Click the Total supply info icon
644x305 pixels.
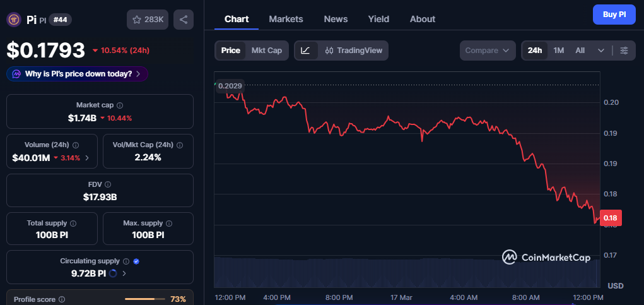pyautogui.click(x=73, y=223)
